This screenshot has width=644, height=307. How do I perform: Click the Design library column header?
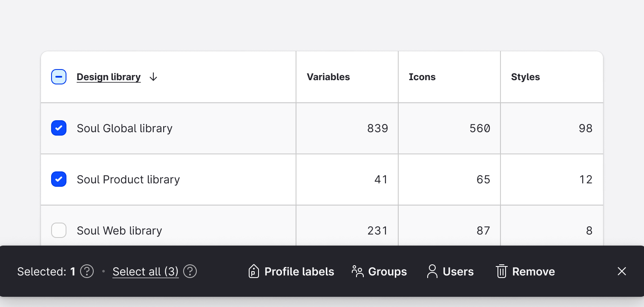click(x=108, y=77)
